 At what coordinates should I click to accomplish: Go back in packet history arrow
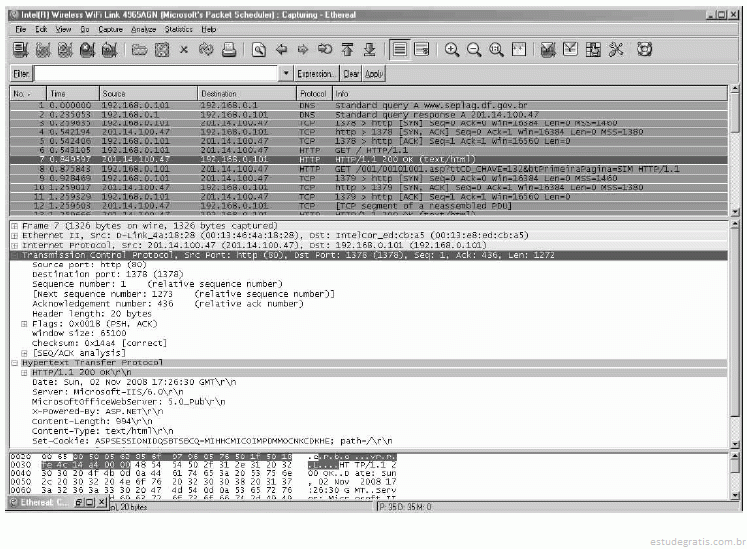click(x=281, y=50)
